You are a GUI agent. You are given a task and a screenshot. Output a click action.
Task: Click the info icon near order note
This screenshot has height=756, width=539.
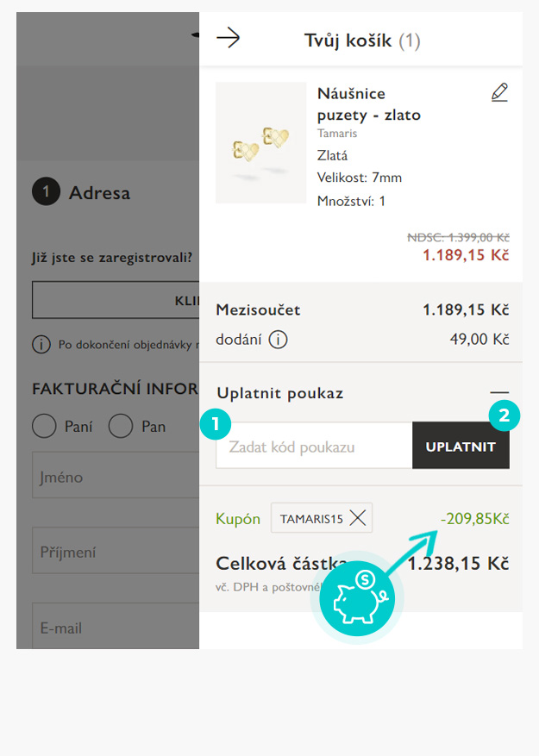(x=41, y=345)
